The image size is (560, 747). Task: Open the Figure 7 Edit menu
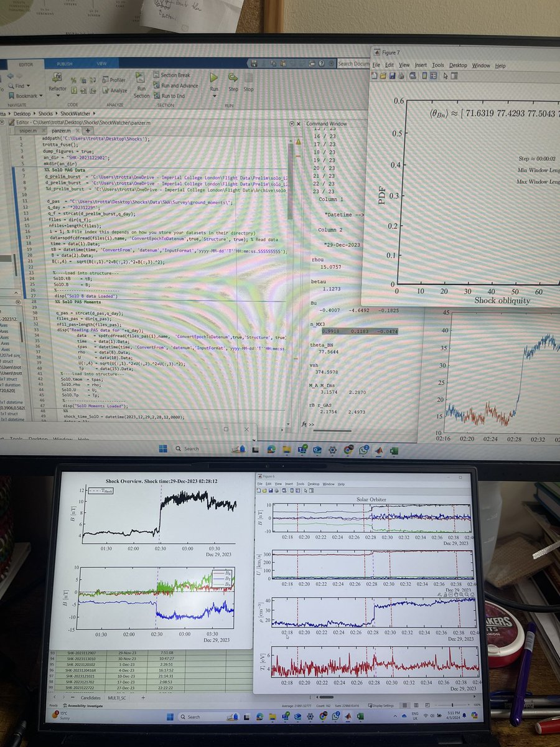(x=389, y=65)
